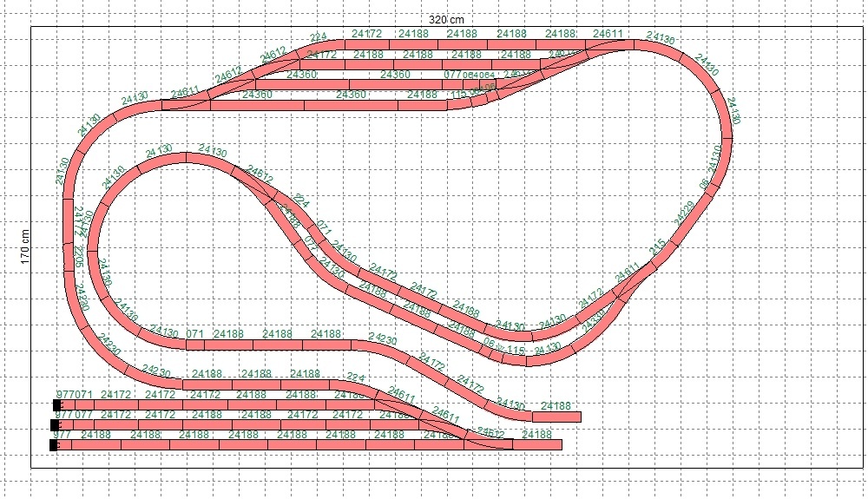Select the 24230 curve after the middle straight
Viewport: 868px width, 499px height.
pos(382,346)
